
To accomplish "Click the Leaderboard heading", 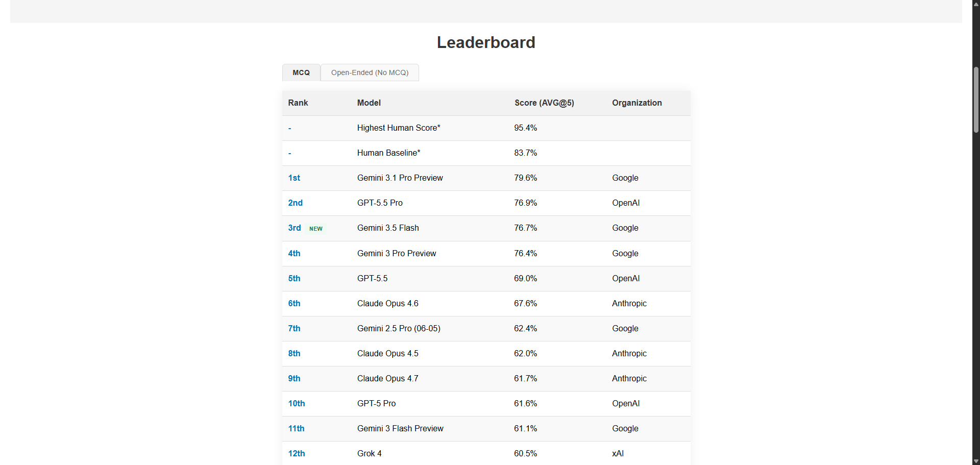I will [486, 42].
